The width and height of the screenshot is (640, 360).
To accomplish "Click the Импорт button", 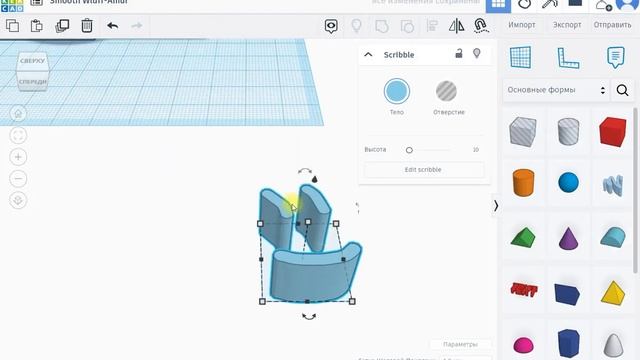I will coord(522,25).
